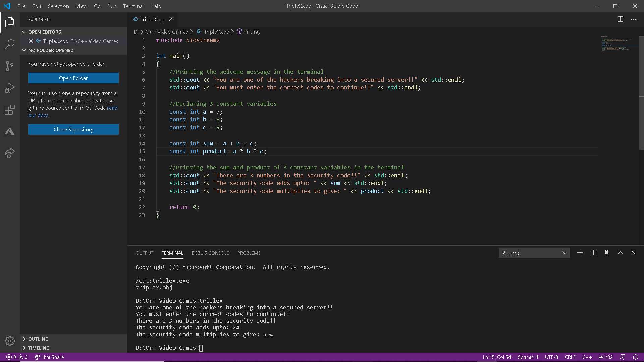Create a new terminal with the plus icon

(580, 253)
